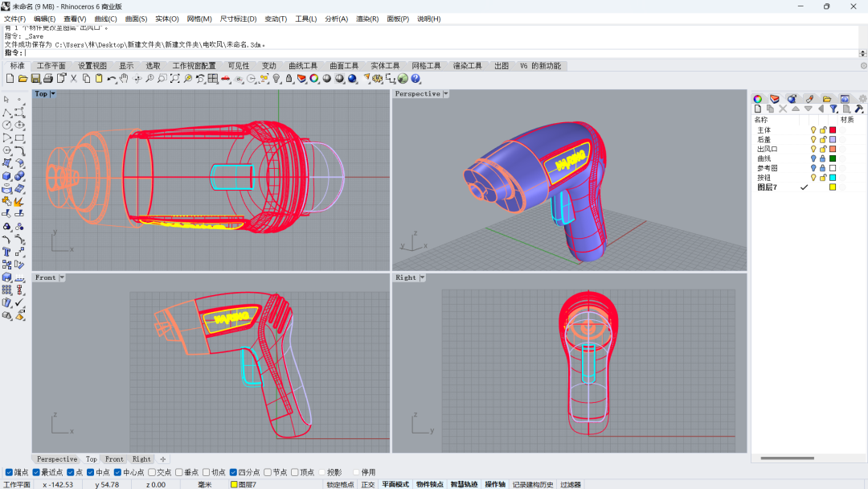Toggle the 中心点 osnap checkbox
The height and width of the screenshot is (489, 868).
tap(117, 472)
